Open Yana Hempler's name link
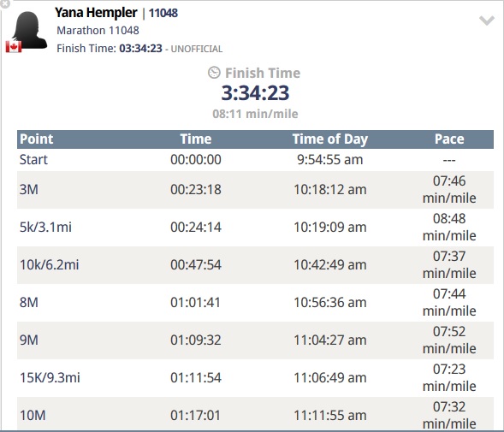The width and height of the screenshot is (504, 432). tap(96, 13)
